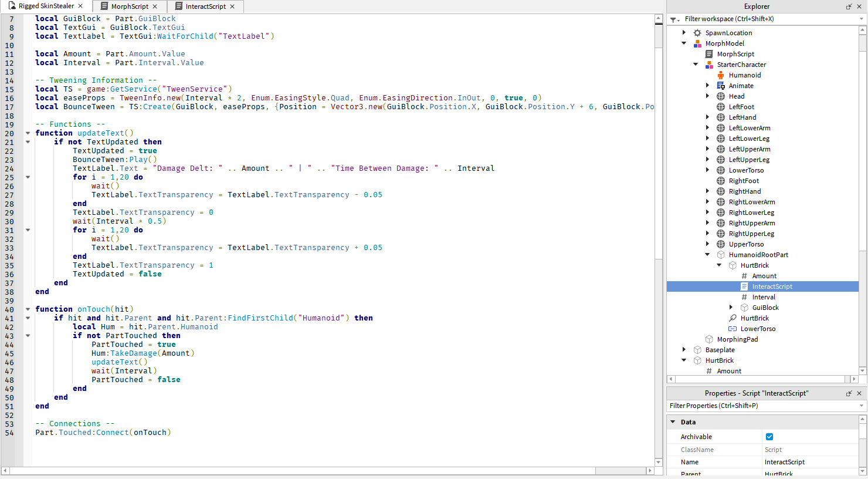Collapse the updateText function code fold
868x479 pixels.
click(28, 133)
